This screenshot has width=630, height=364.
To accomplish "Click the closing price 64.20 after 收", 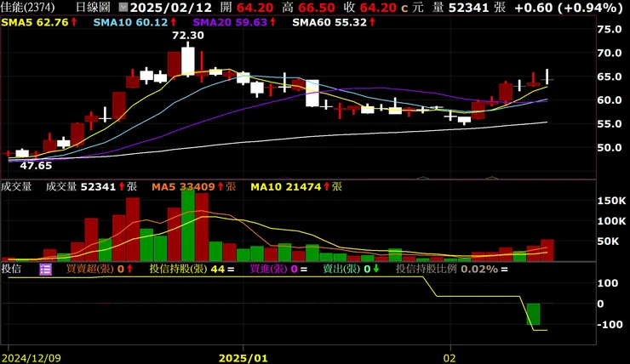I will (378, 7).
